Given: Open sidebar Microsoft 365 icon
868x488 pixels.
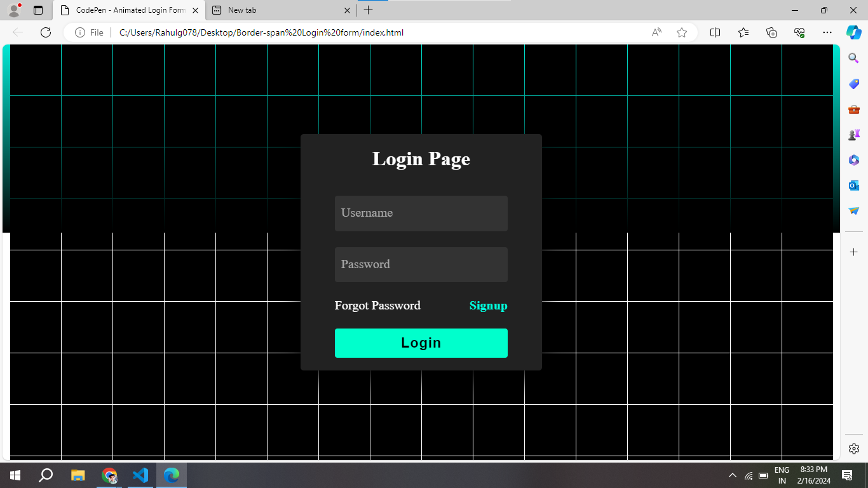Looking at the screenshot, I should point(854,160).
